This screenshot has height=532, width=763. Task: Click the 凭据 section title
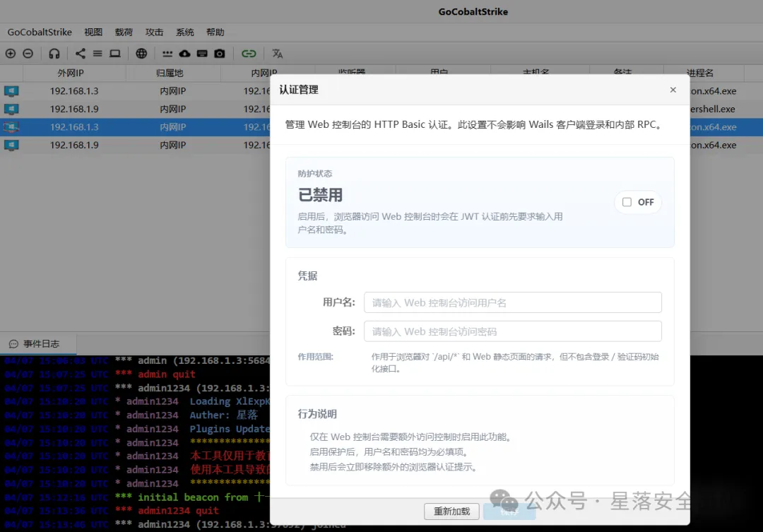pos(307,276)
